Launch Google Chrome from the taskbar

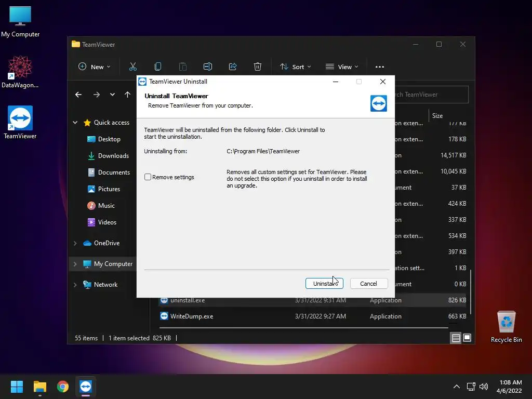(63, 387)
